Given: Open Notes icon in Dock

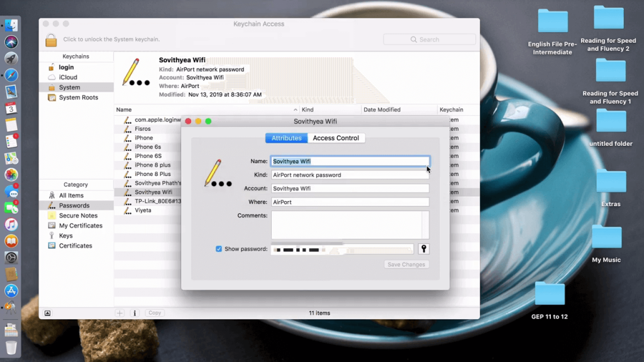Looking at the screenshot, I should [x=11, y=125].
